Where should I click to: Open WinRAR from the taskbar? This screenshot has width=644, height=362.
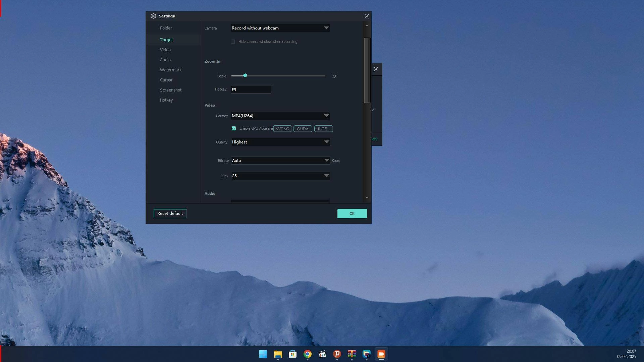click(x=352, y=354)
